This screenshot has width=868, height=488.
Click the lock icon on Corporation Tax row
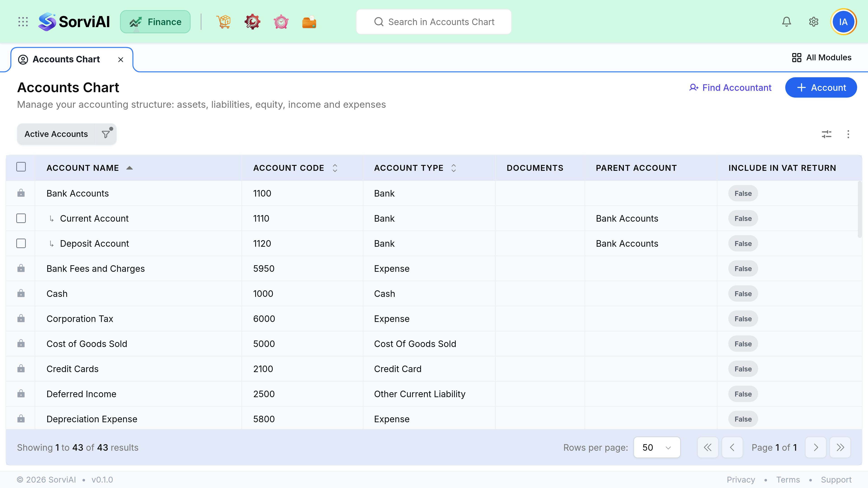(x=21, y=318)
